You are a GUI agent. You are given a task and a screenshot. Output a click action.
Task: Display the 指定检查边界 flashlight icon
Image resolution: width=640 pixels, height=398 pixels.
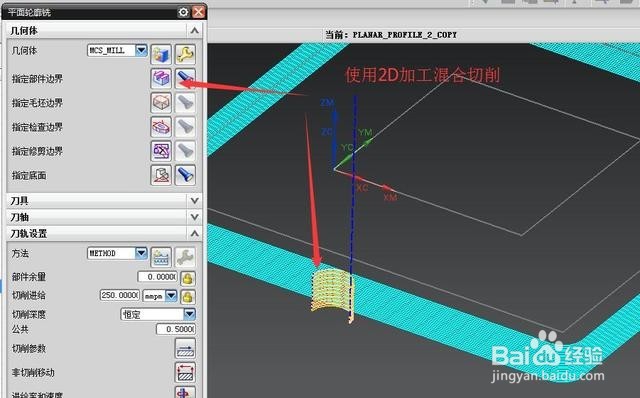[185, 127]
